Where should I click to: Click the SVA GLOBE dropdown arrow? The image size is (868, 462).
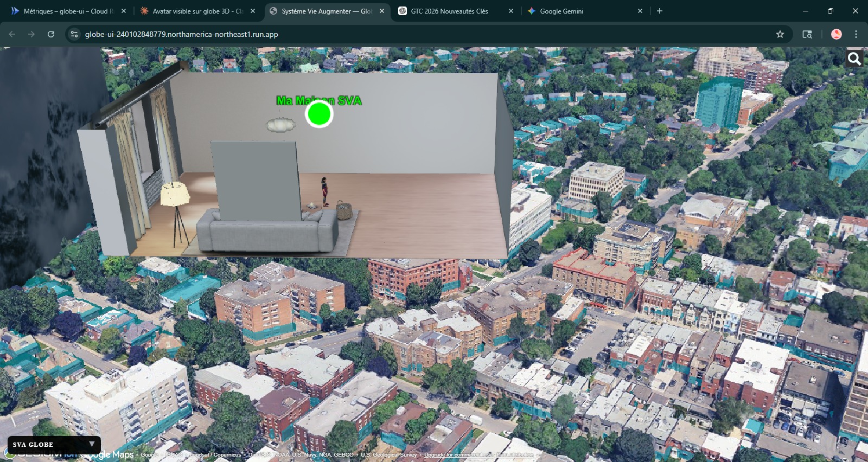click(92, 444)
